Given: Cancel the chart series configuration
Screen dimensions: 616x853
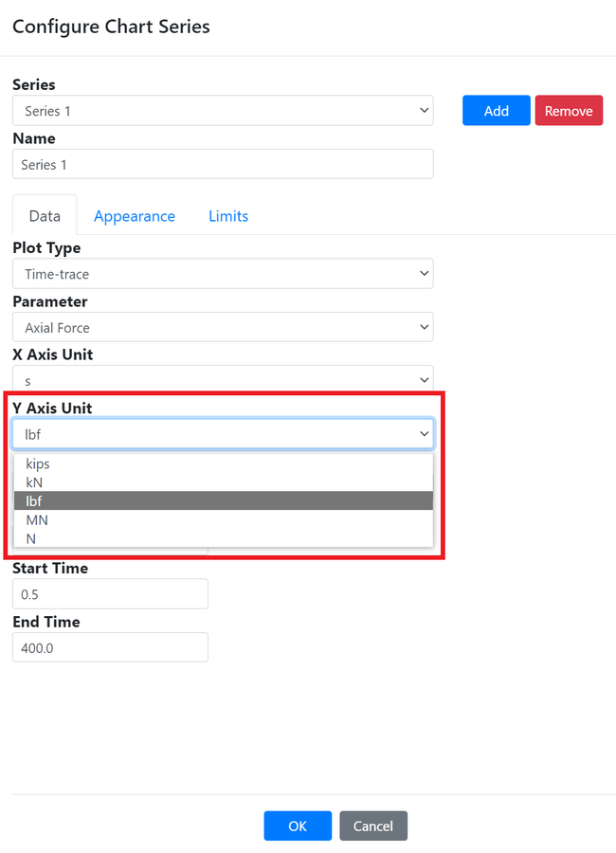Looking at the screenshot, I should pos(373,826).
